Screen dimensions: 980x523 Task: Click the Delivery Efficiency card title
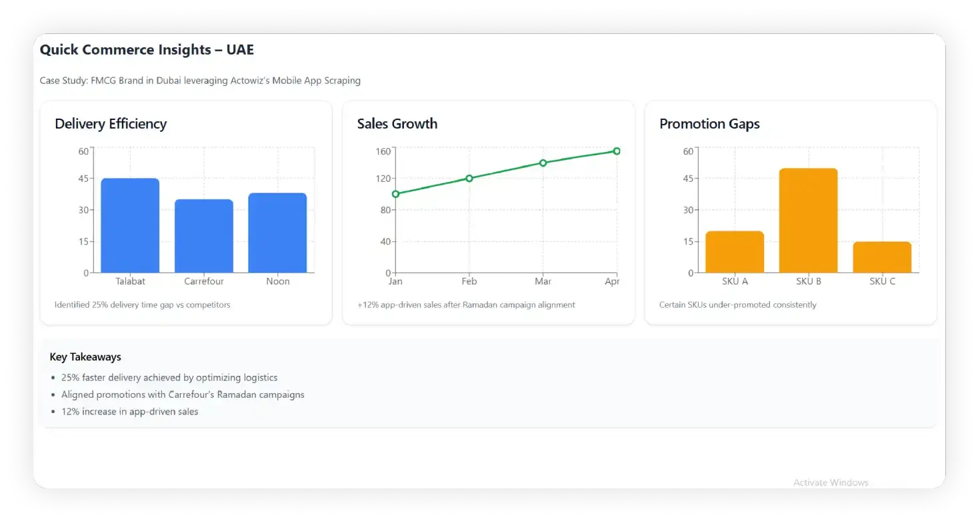(111, 124)
